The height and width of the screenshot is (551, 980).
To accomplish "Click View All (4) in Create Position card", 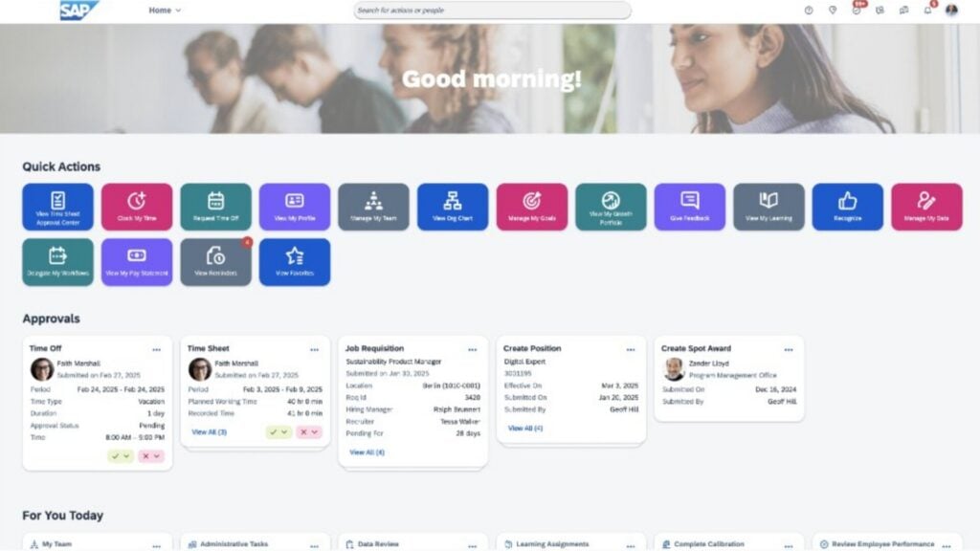I will [x=525, y=428].
